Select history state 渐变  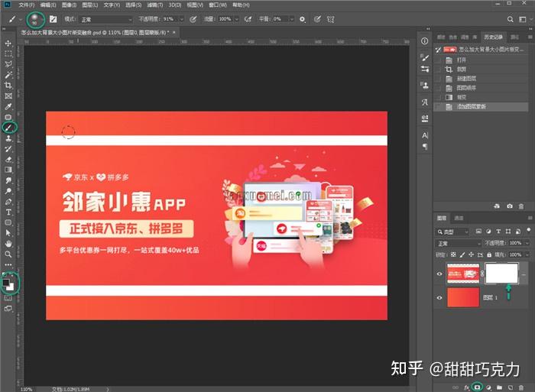[481, 97]
